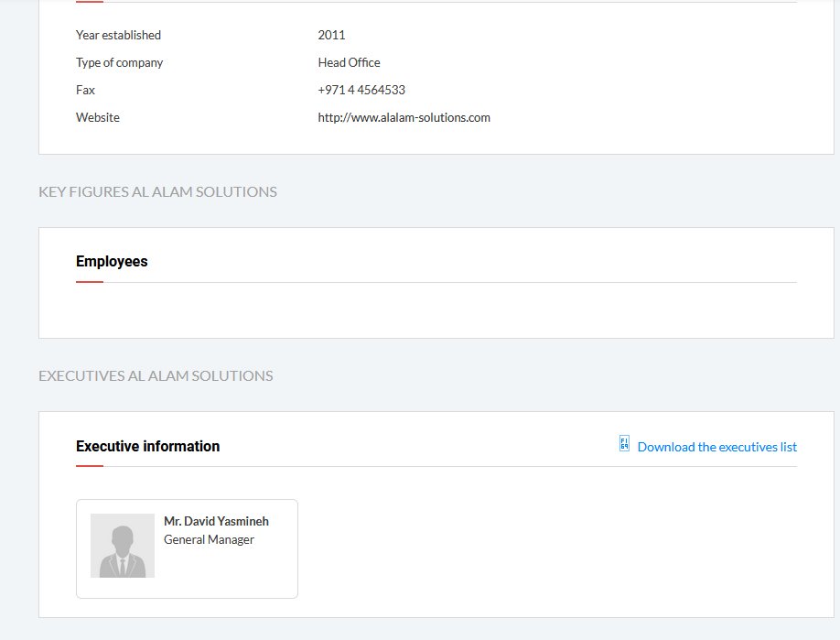Click the year established value 2011
The image size is (840, 640).
coord(331,35)
